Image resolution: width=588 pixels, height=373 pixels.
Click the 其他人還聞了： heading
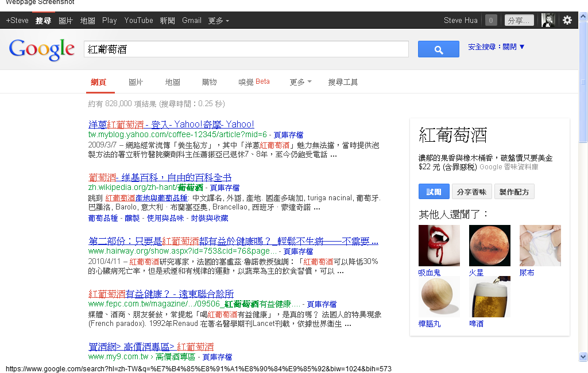pyautogui.click(x=454, y=215)
